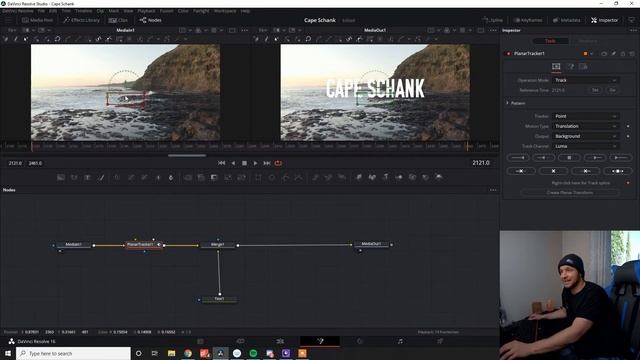Image resolution: width=640 pixels, height=360 pixels.
Task: Open the Output dropdown set to Background
Action: point(585,136)
